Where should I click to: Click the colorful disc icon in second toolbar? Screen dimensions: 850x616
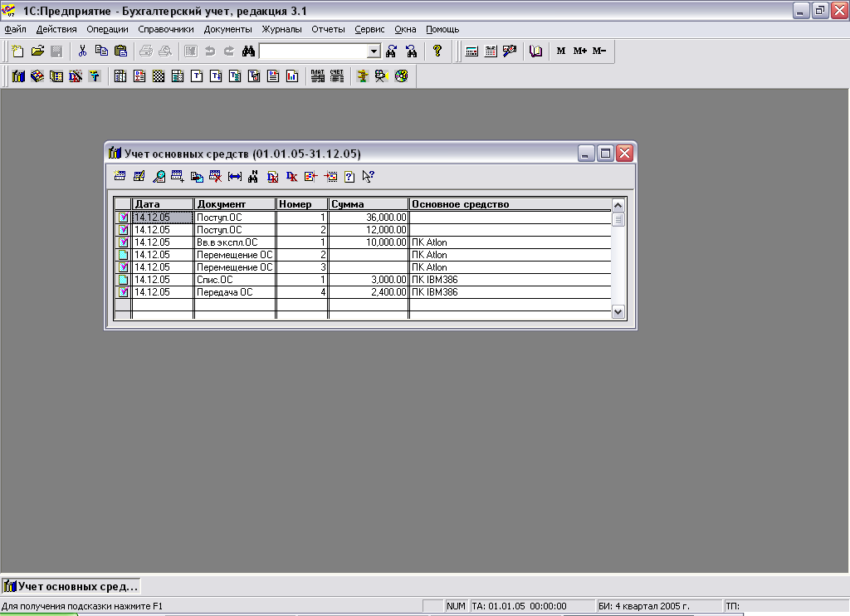pos(401,76)
